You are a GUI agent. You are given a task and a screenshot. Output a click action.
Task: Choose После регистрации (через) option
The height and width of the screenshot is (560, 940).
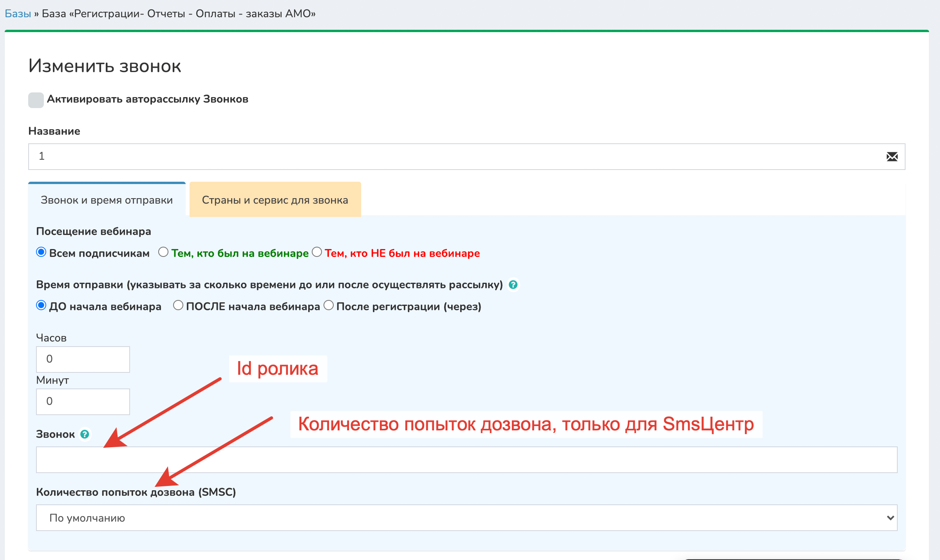pos(329,305)
